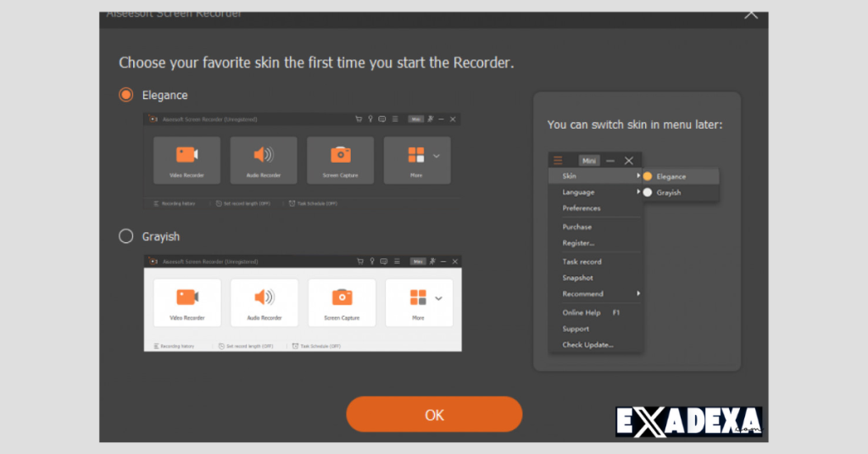The width and height of the screenshot is (868, 454).
Task: Select the Elegance skin radio button
Action: point(126,95)
